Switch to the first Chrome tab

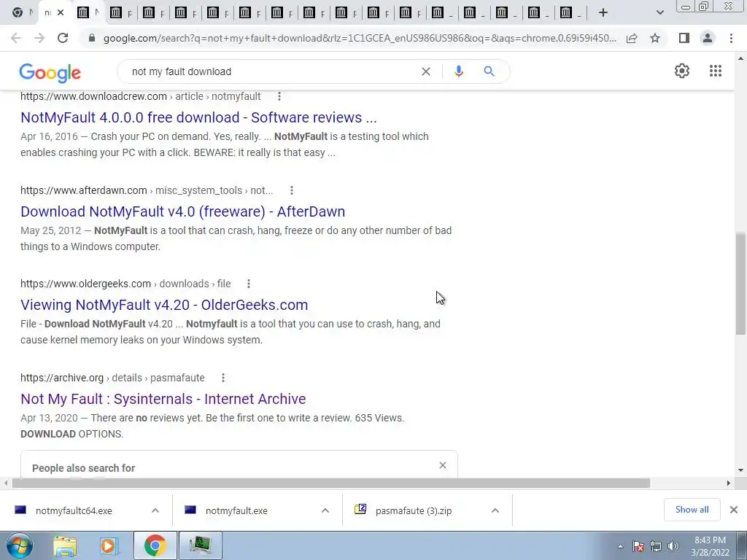23,13
